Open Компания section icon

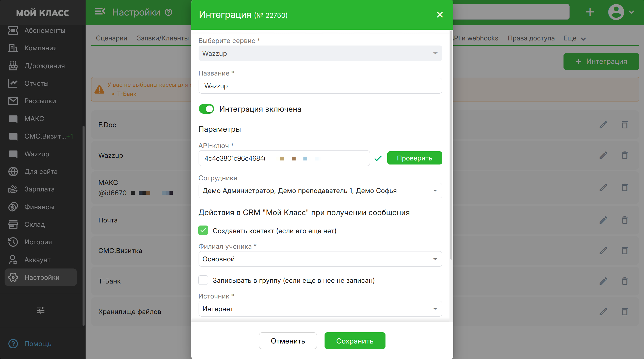click(x=13, y=48)
